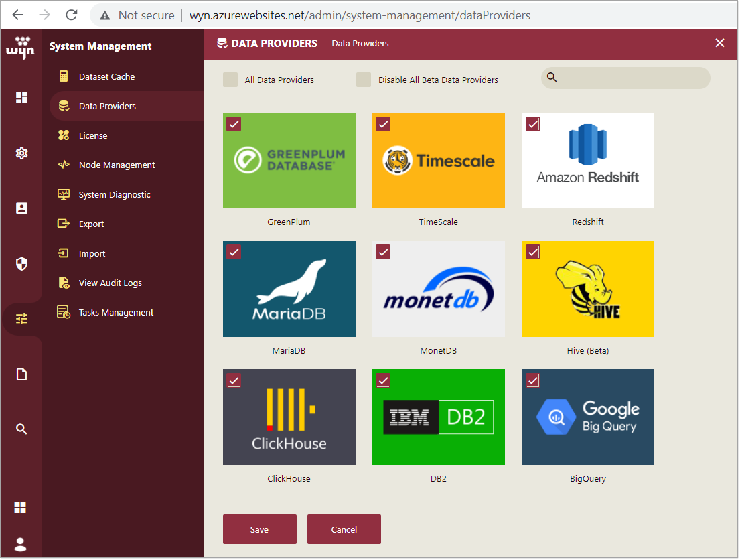Image resolution: width=740 pixels, height=560 pixels.
Task: Open the security shield icon in left rail
Action: pyautogui.click(x=21, y=263)
